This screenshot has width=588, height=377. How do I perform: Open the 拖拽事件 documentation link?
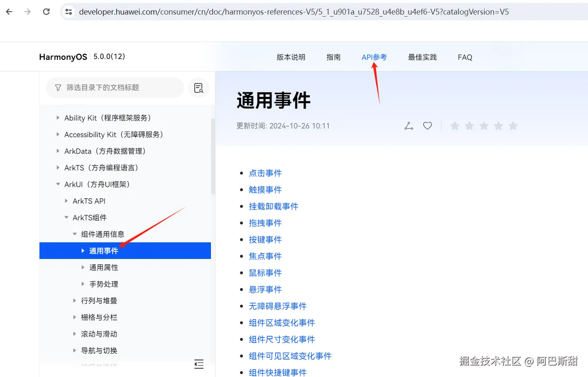265,223
